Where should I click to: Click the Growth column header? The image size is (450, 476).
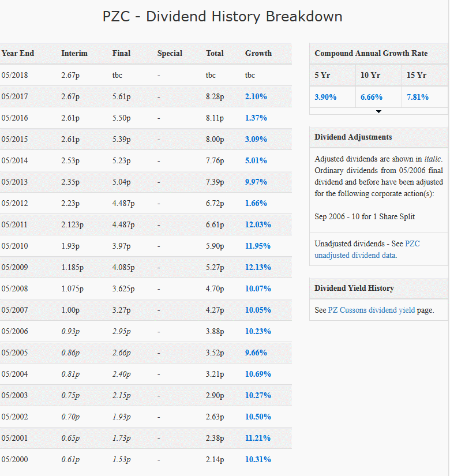click(x=257, y=53)
